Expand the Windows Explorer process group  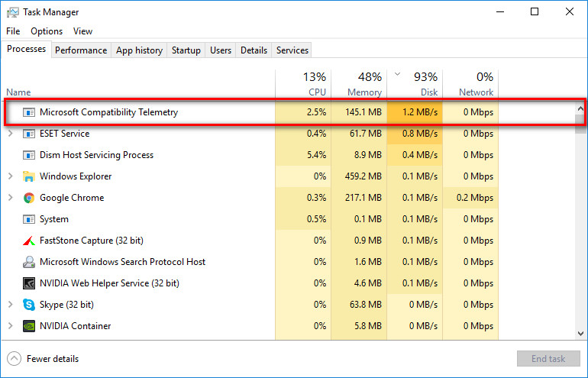(11, 176)
